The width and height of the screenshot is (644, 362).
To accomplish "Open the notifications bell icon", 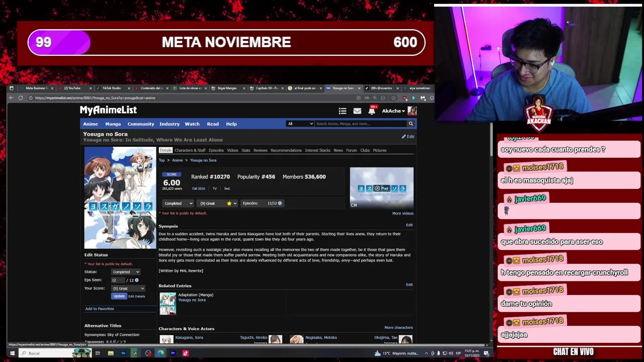I will 371,111.
